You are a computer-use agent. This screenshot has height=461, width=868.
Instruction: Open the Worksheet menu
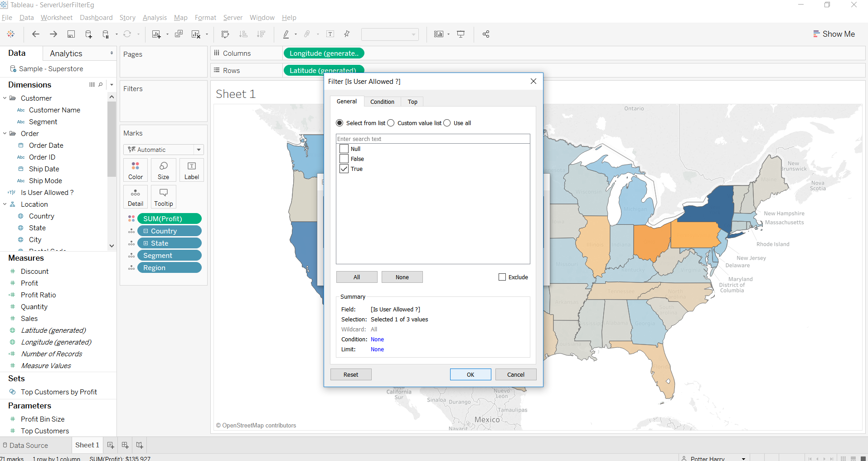point(57,18)
